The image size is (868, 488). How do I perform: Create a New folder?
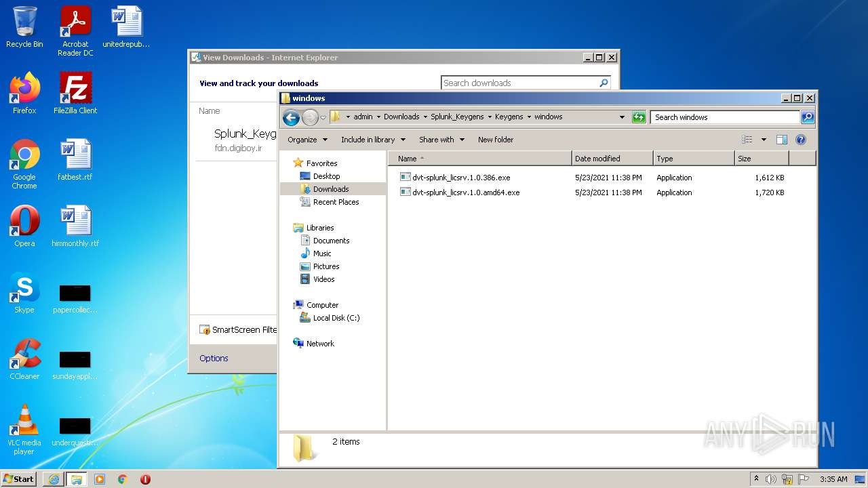(x=496, y=140)
